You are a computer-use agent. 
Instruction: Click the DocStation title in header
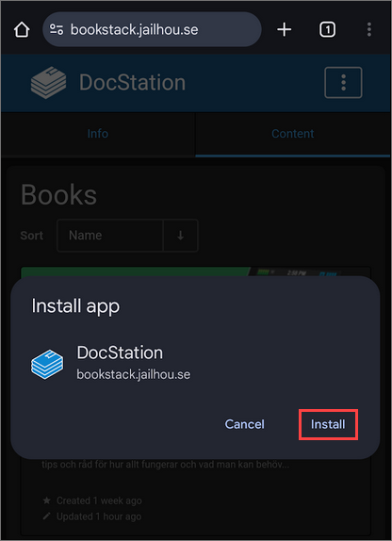(x=133, y=83)
